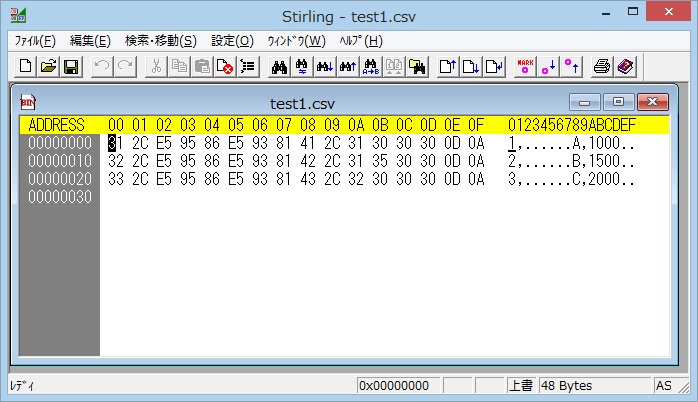Set a mark with the MARK icon
Image resolution: width=698 pixels, height=402 pixels.
tap(525, 67)
